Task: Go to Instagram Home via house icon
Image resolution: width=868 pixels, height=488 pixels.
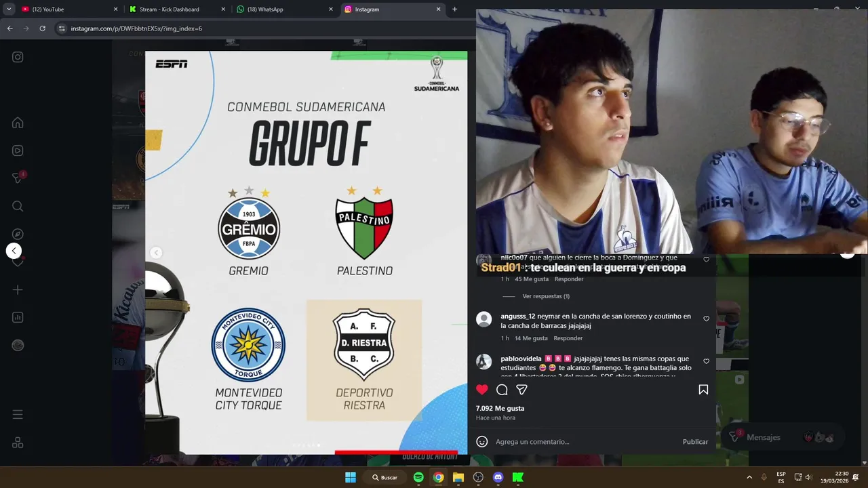Action: pos(18,123)
